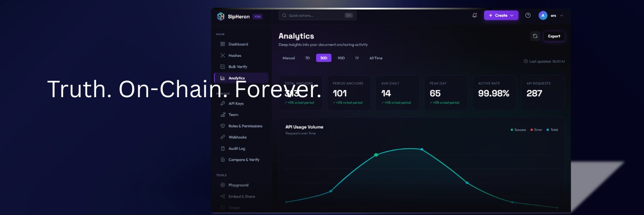Select the Analytics sidebar item

241,78
